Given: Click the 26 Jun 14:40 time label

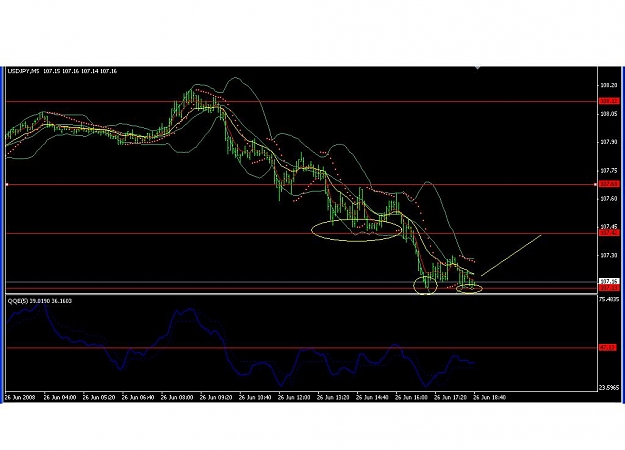Looking at the screenshot, I should click(x=372, y=398).
